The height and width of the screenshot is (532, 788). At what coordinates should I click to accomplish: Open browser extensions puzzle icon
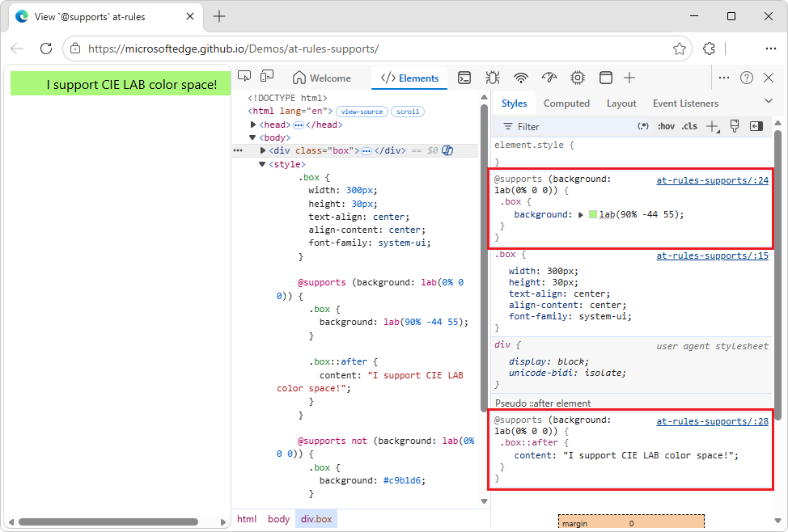709,49
